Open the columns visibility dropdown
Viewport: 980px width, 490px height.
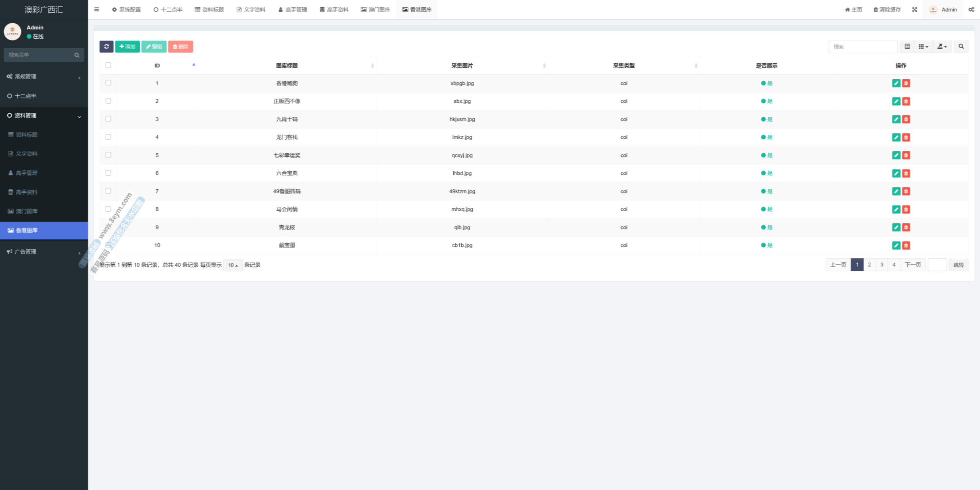pos(923,46)
